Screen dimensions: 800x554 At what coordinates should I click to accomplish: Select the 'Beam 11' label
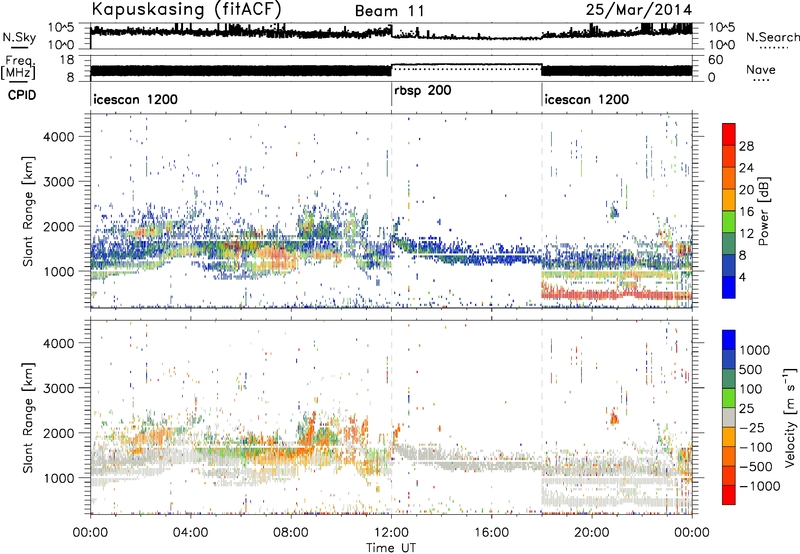(389, 11)
